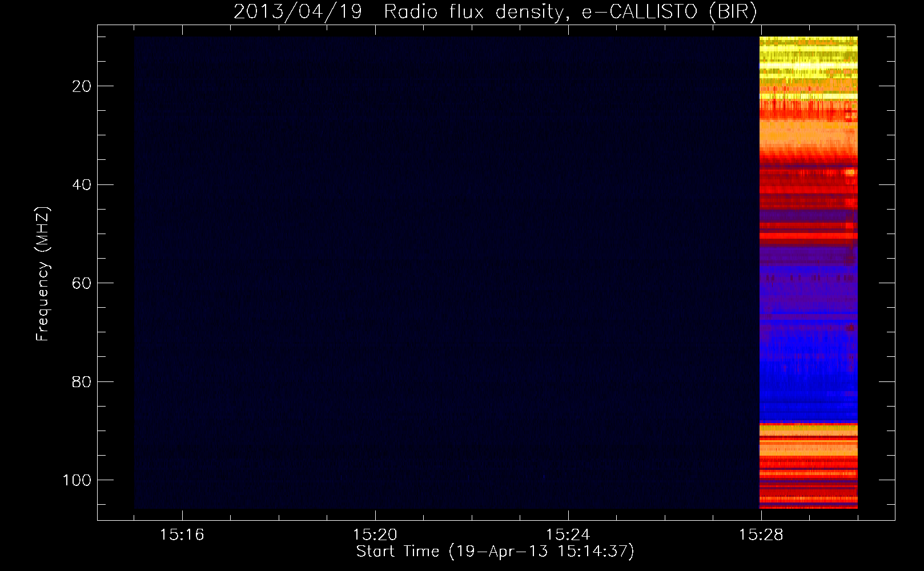Click the 20 MHz frequency tick label
924x571 pixels.
coord(82,86)
